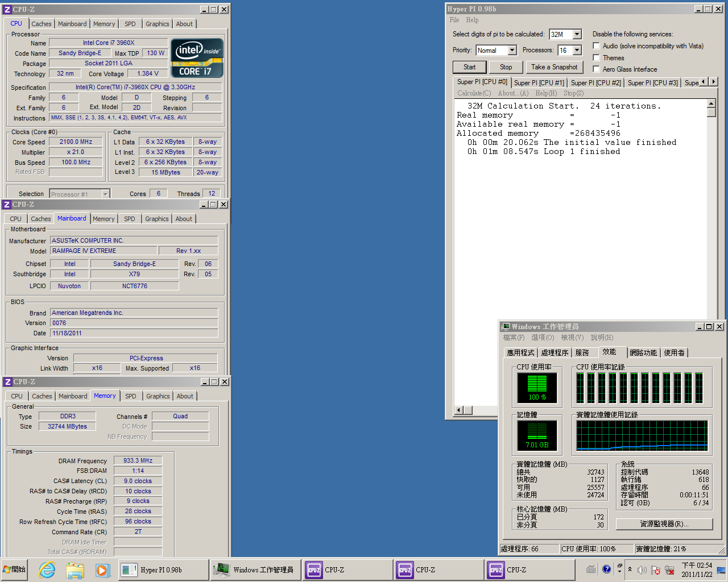Click the Stop button in Hyper PI
Image resolution: width=728 pixels, height=582 pixels.
506,67
